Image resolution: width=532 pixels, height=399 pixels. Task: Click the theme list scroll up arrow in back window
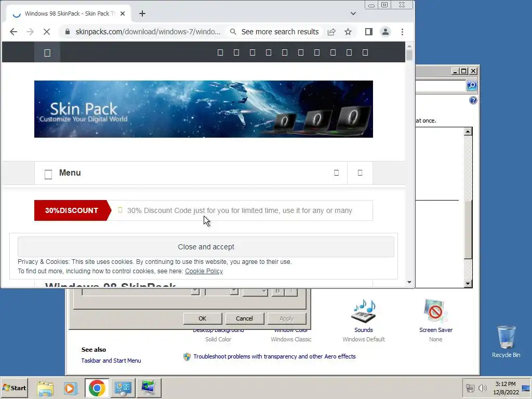click(468, 131)
